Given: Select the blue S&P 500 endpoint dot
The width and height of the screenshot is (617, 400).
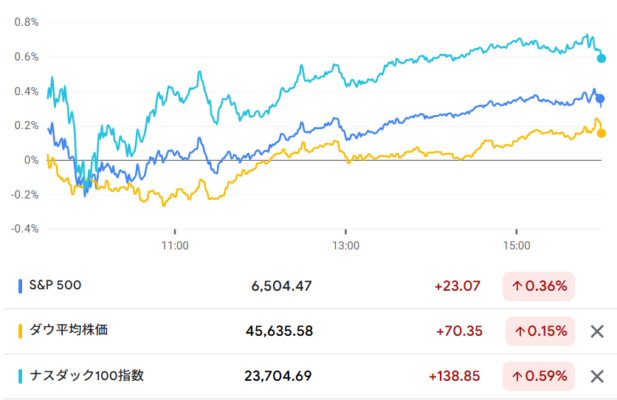Looking at the screenshot, I should coord(600,99).
